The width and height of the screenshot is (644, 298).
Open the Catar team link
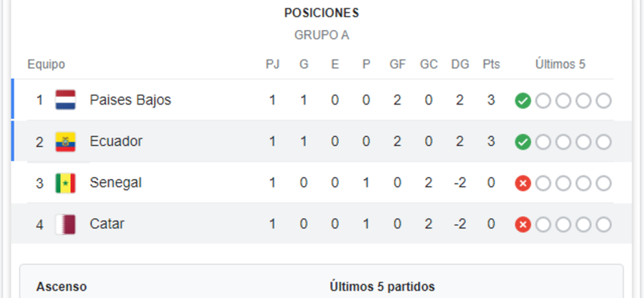point(107,224)
